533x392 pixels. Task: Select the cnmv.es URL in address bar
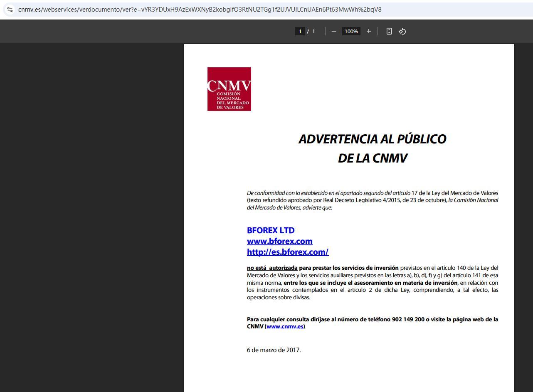coord(200,9)
